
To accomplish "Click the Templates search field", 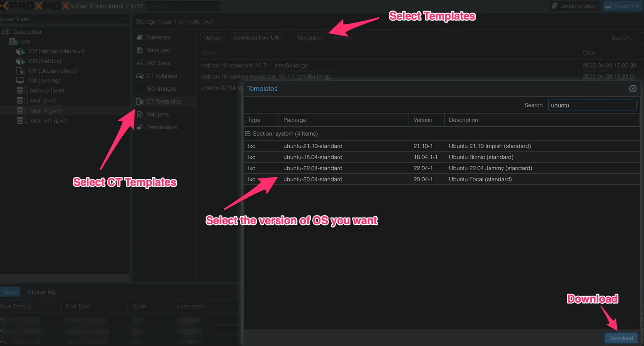I will click(x=592, y=106).
